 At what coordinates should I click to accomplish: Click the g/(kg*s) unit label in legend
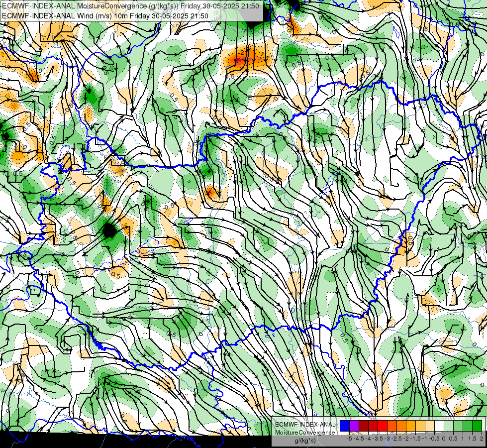(305, 441)
